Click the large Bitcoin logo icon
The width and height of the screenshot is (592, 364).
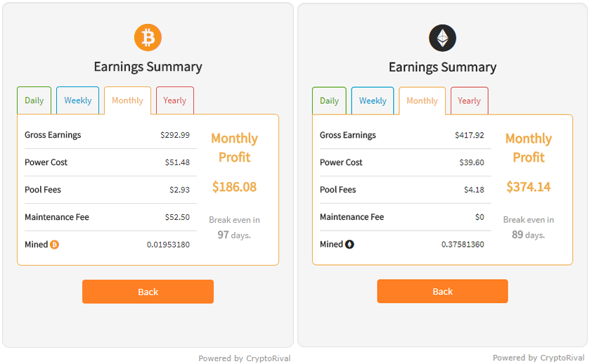148,38
